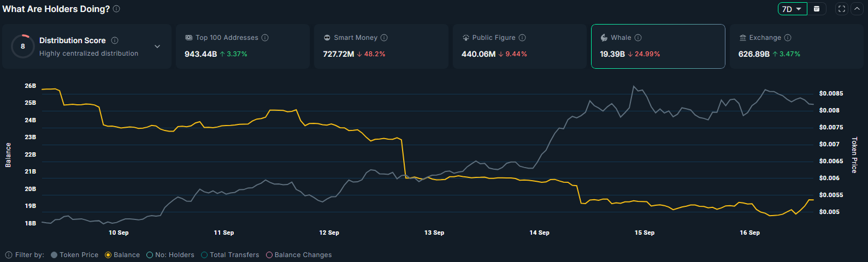Select the Smart Money tab
This screenshot has height=262, width=868.
pyautogui.click(x=381, y=46)
